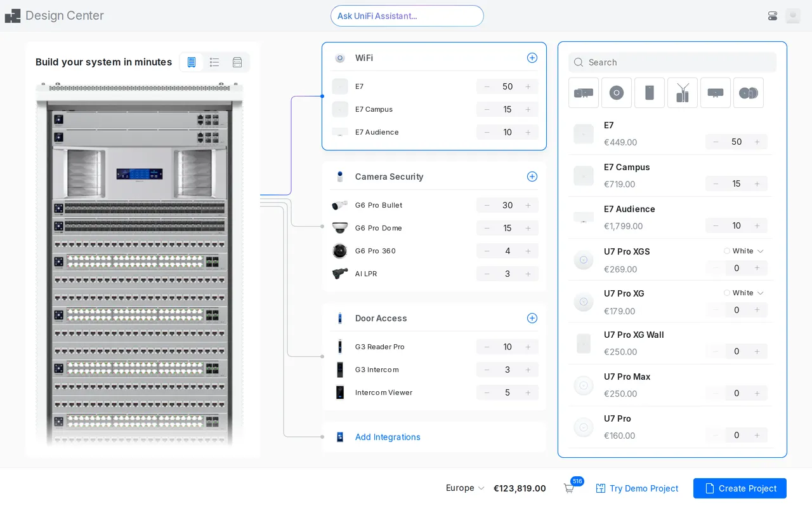Increase E7 Audience quantity in WiFi section
Image resolution: width=812 pixels, height=508 pixels.
point(528,132)
